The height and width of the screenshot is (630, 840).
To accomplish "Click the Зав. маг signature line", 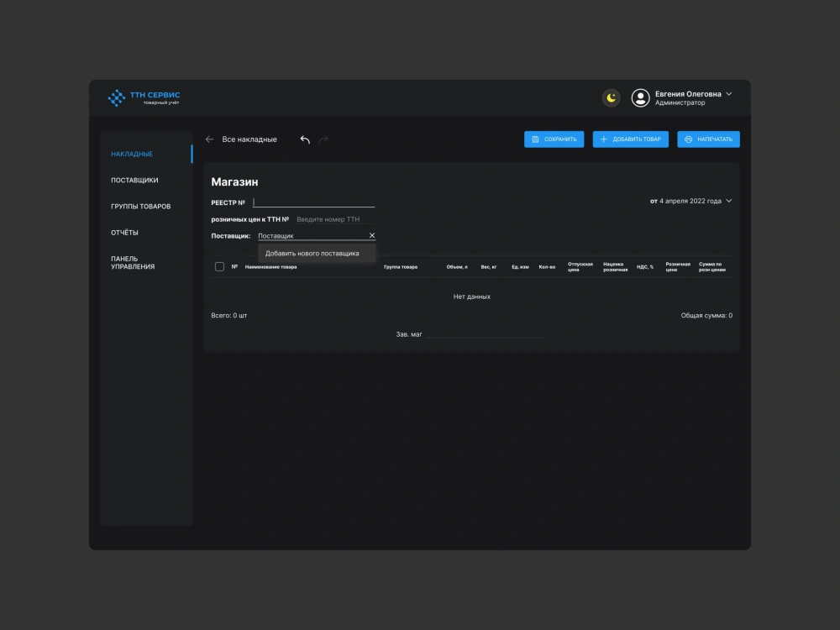I will (x=485, y=335).
